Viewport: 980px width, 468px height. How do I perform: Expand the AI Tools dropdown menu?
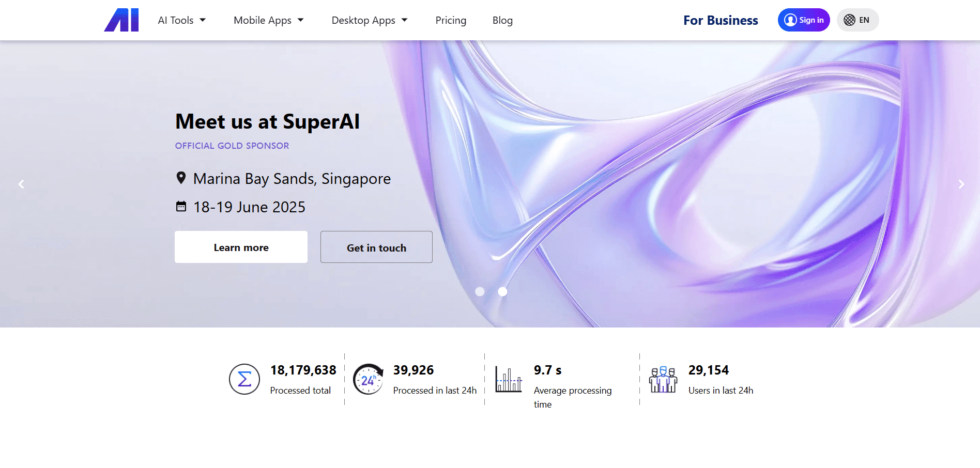(x=181, y=20)
